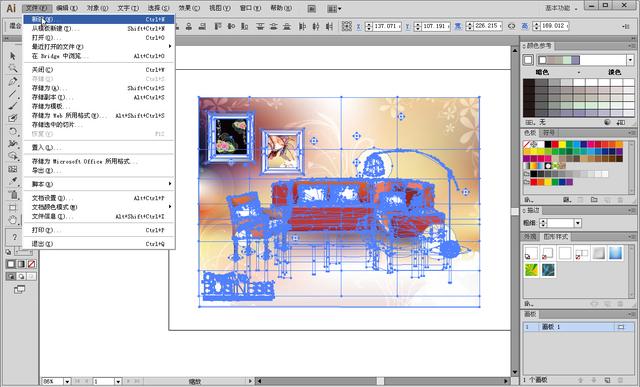The image size is (640, 387).
Task: Click the None fill red-slash icon in toolbox
Action: [x=31, y=264]
